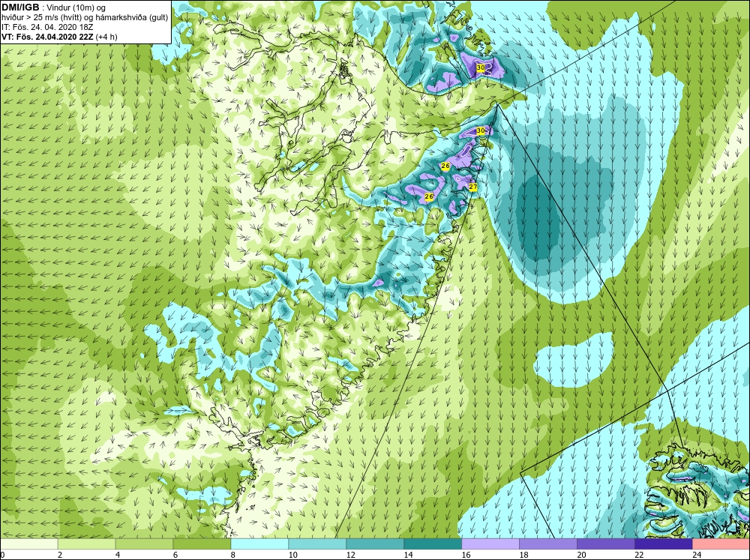Screen dimensions: 750x560
Task: Select the westernmost yellow 26 gust marker
Action: click(428, 196)
